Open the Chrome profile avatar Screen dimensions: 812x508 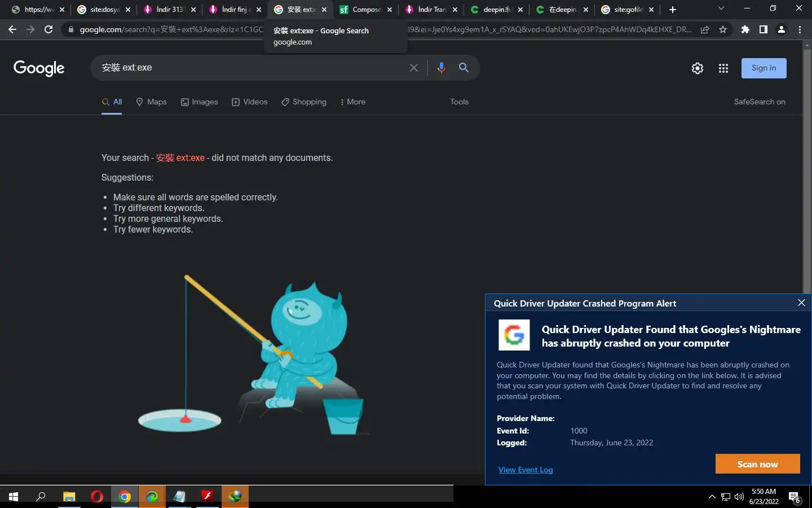(x=782, y=29)
